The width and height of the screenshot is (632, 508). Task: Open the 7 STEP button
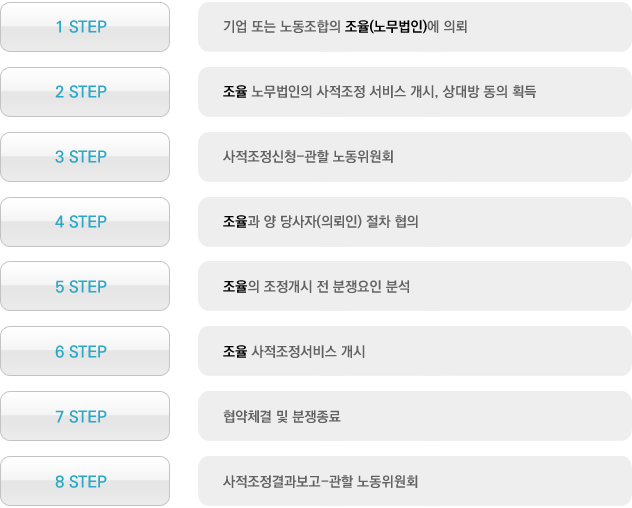click(x=85, y=416)
